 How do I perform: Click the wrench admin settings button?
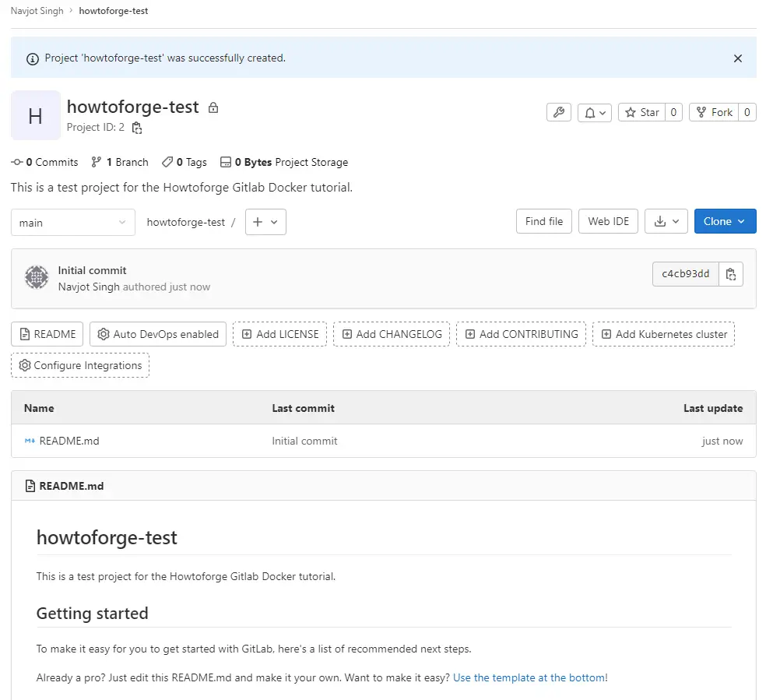(x=559, y=112)
